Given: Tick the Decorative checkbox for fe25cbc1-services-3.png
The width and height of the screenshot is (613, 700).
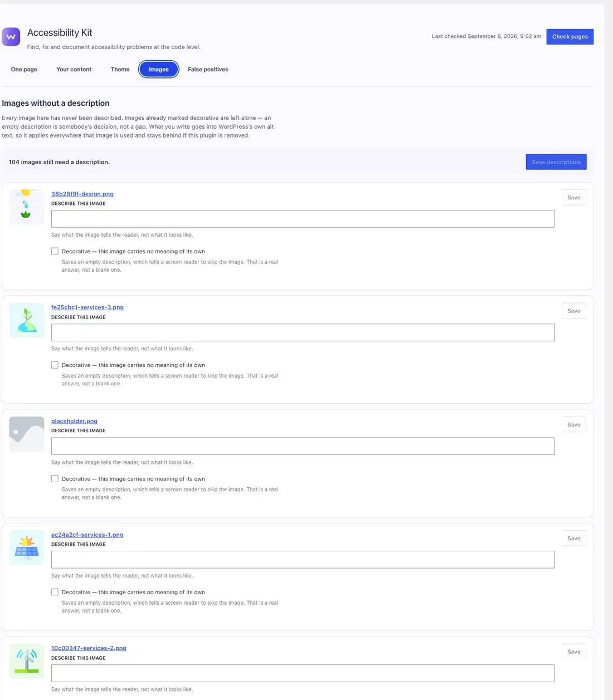Looking at the screenshot, I should coord(55,365).
